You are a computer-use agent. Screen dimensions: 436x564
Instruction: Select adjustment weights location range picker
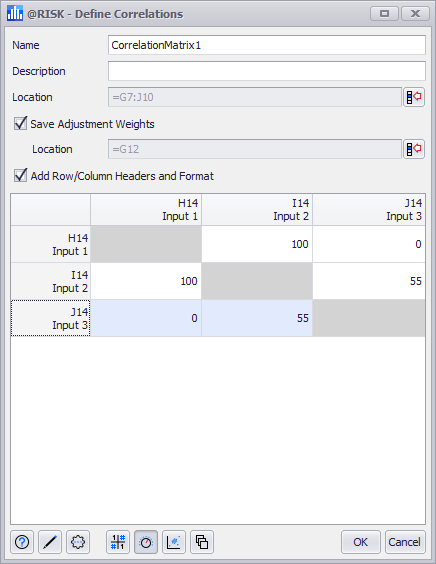tap(414, 149)
